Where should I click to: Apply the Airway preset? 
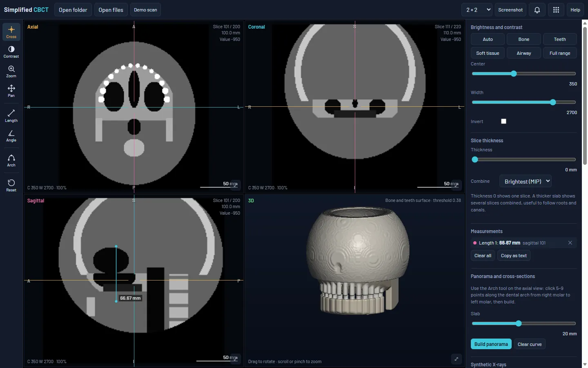pos(524,53)
